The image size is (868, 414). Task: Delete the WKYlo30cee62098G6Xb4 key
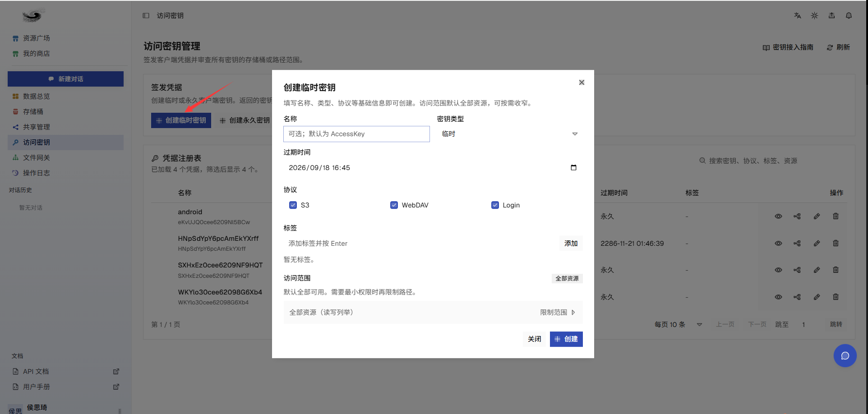[836, 297]
